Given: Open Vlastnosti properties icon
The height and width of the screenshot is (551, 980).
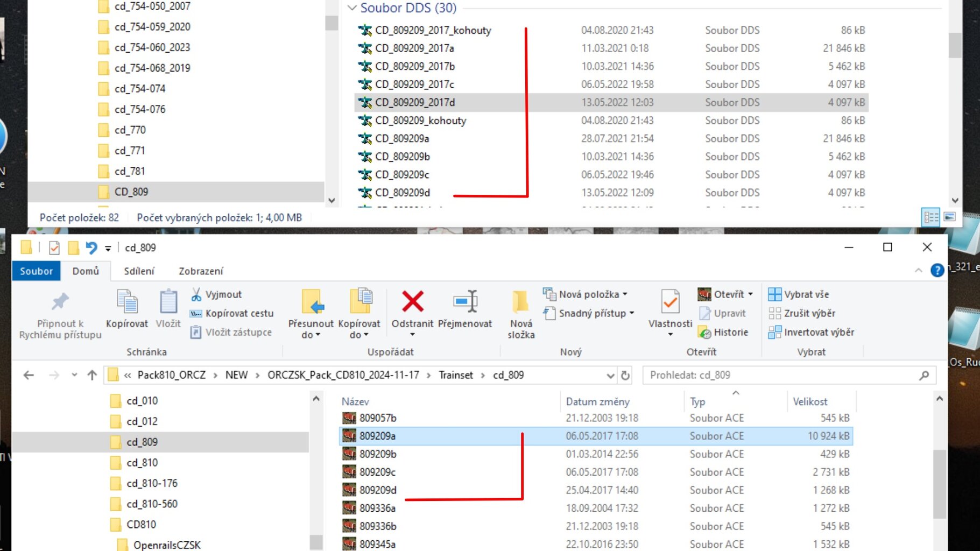Looking at the screenshot, I should tap(670, 302).
